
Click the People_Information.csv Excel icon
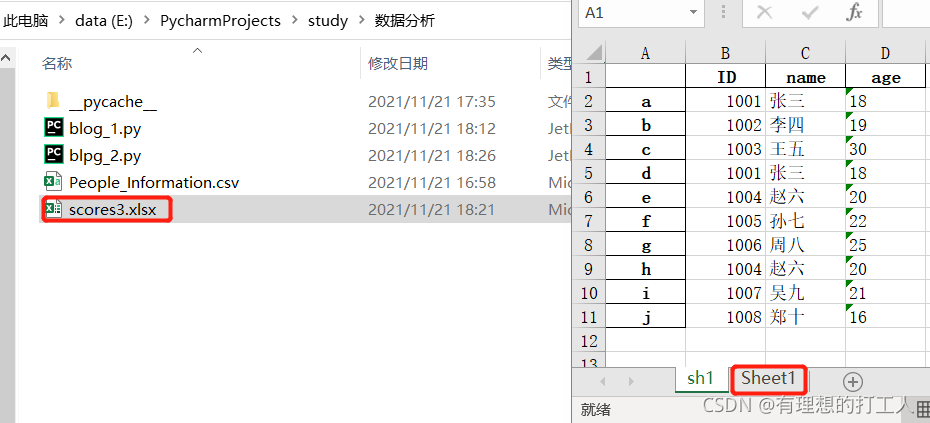click(53, 182)
